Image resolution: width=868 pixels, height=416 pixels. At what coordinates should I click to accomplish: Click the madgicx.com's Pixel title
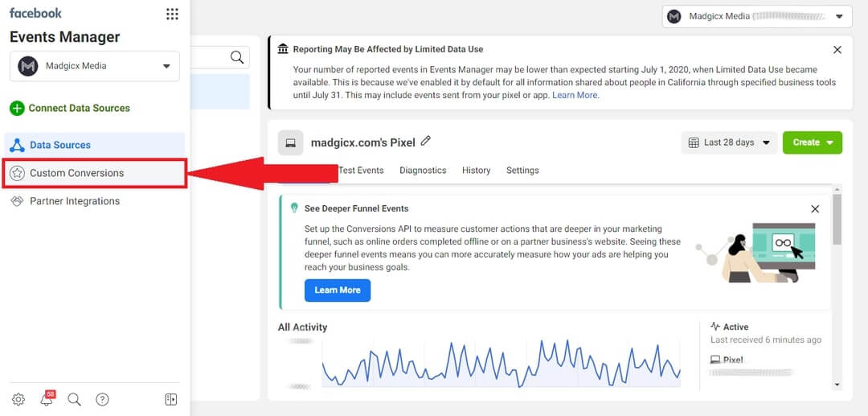coord(362,143)
